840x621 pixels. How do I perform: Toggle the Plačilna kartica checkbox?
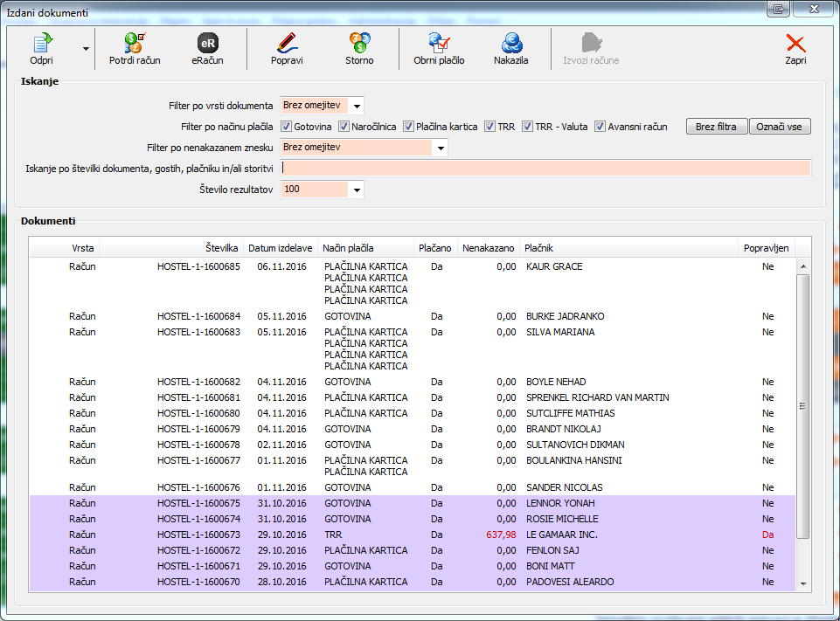pos(409,127)
